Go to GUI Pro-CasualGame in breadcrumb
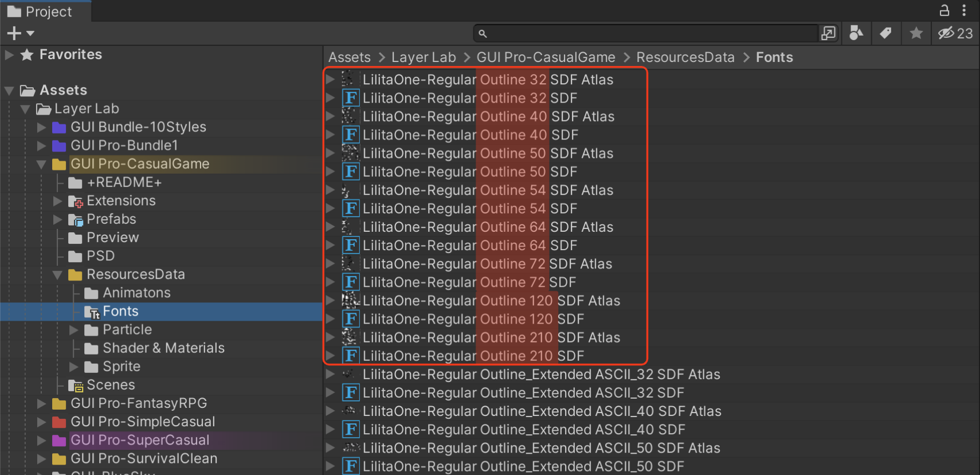 tap(546, 57)
